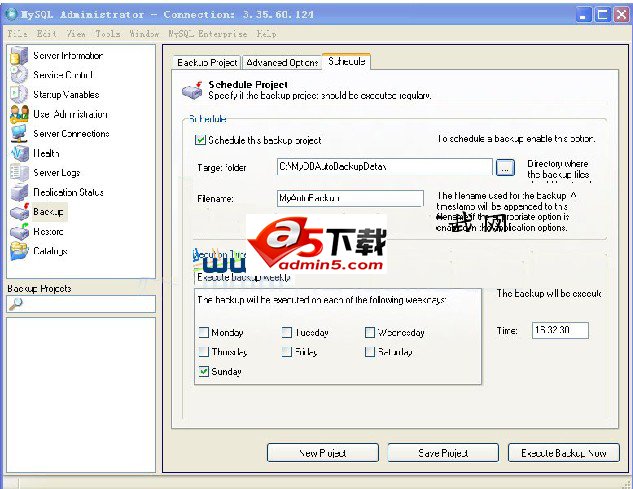The height and width of the screenshot is (489, 633).
Task: Select the Schedule tab
Action: click(346, 61)
